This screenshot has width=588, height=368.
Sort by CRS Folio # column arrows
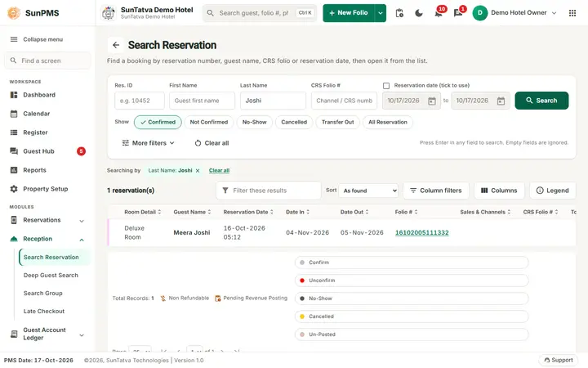coord(556,212)
